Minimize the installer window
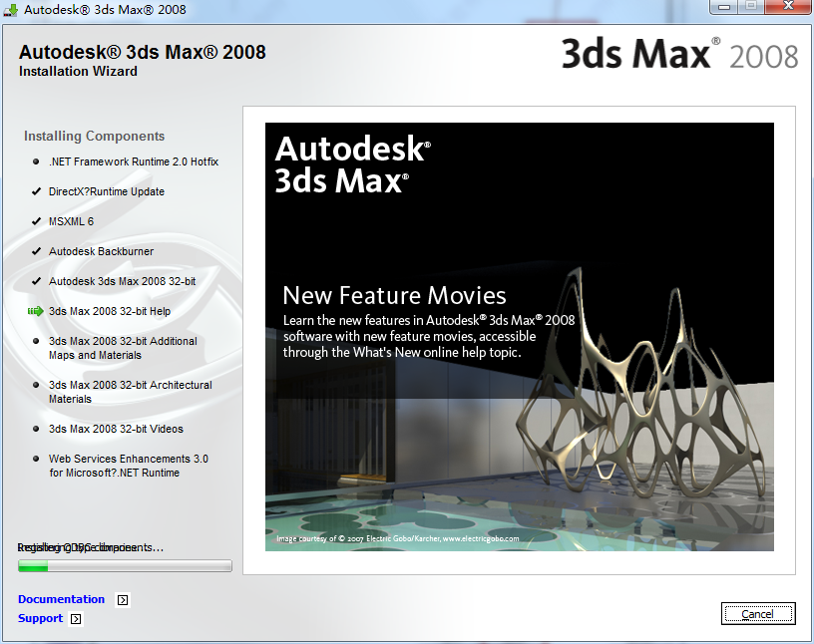This screenshot has width=814, height=644. [724, 7]
